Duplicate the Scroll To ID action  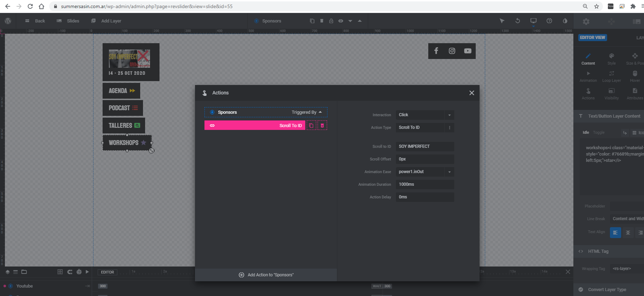[311, 125]
